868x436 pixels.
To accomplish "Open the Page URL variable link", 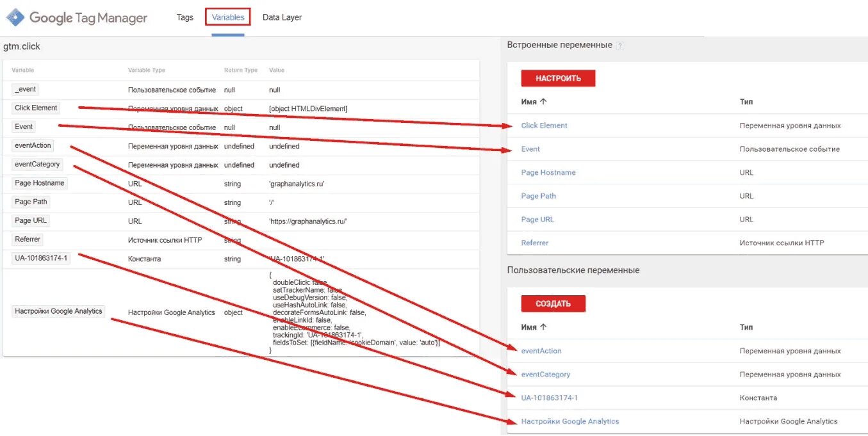I will (x=537, y=219).
